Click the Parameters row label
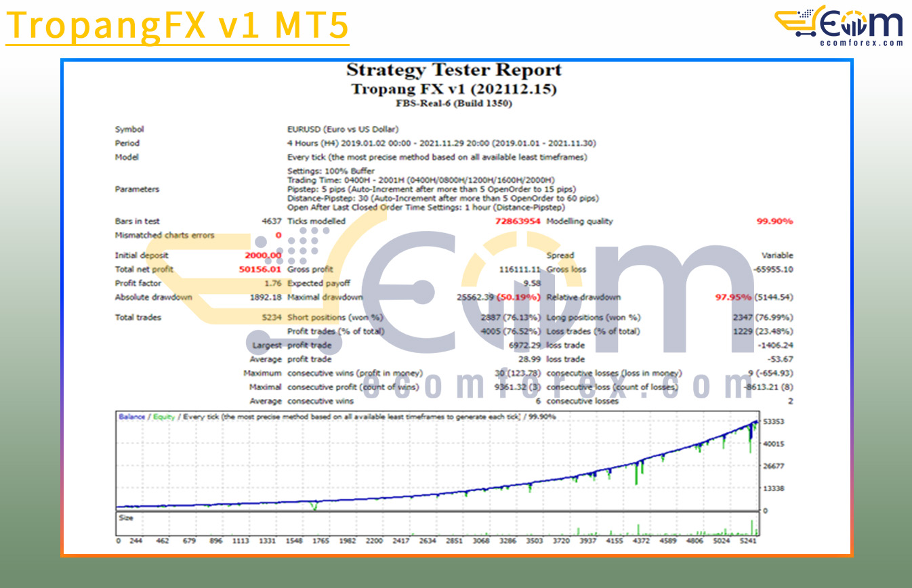 (x=138, y=190)
